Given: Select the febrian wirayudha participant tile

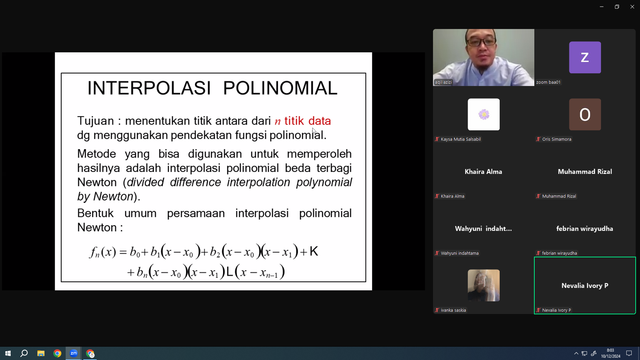Looking at the screenshot, I should coord(585,229).
